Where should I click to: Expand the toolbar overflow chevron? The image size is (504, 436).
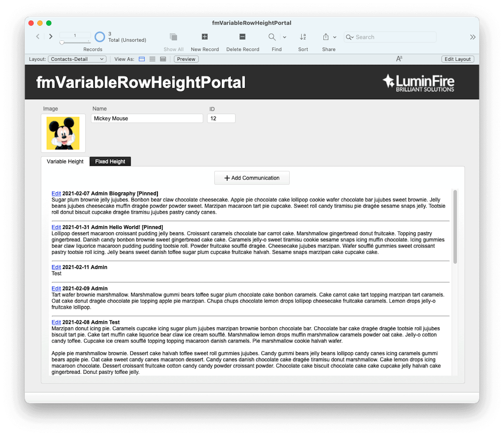[x=472, y=37]
